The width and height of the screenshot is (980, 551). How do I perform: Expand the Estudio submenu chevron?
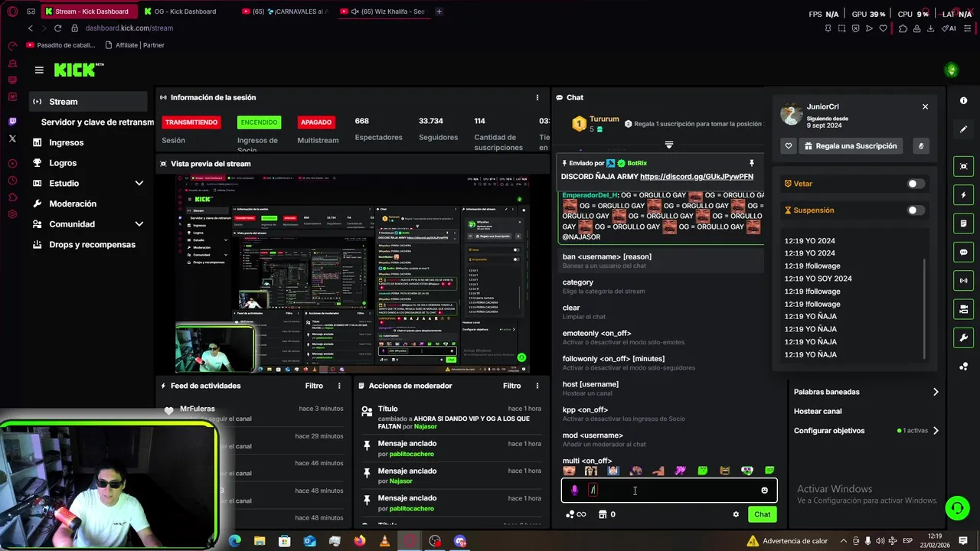point(139,184)
